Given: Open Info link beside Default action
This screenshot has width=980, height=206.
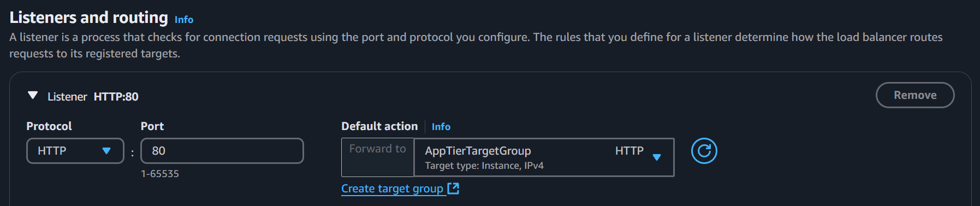Looking at the screenshot, I should coord(441,127).
